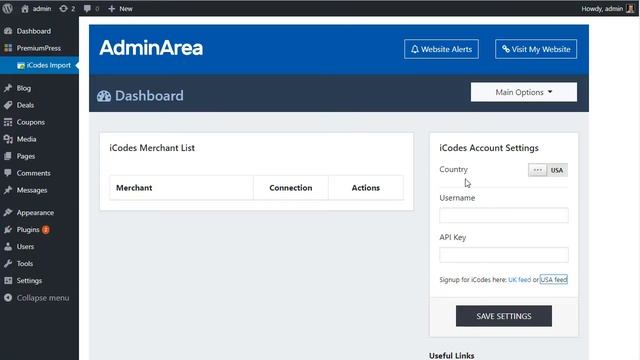This screenshot has height=360, width=640.
Task: Open the UK feed signup link
Action: tap(519, 280)
